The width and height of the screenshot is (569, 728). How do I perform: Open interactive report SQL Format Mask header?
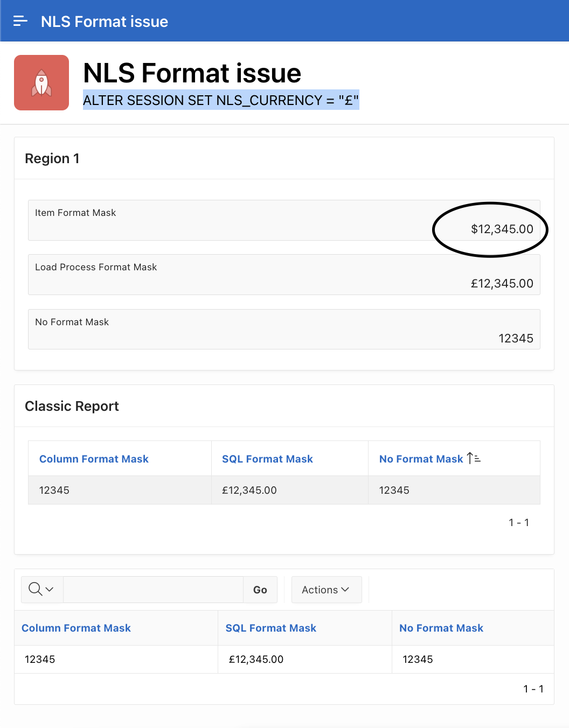[270, 628]
